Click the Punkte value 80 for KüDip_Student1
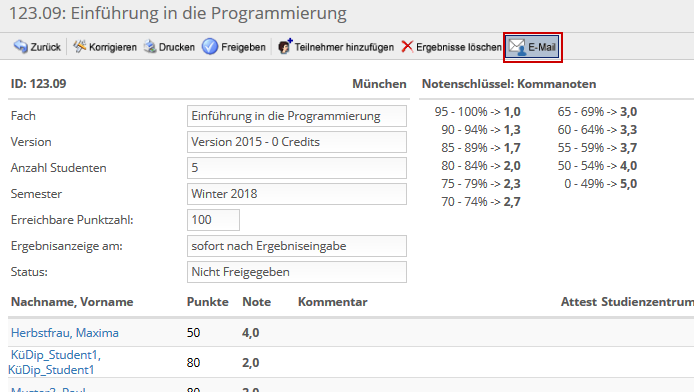The image size is (694, 392). pyautogui.click(x=193, y=363)
